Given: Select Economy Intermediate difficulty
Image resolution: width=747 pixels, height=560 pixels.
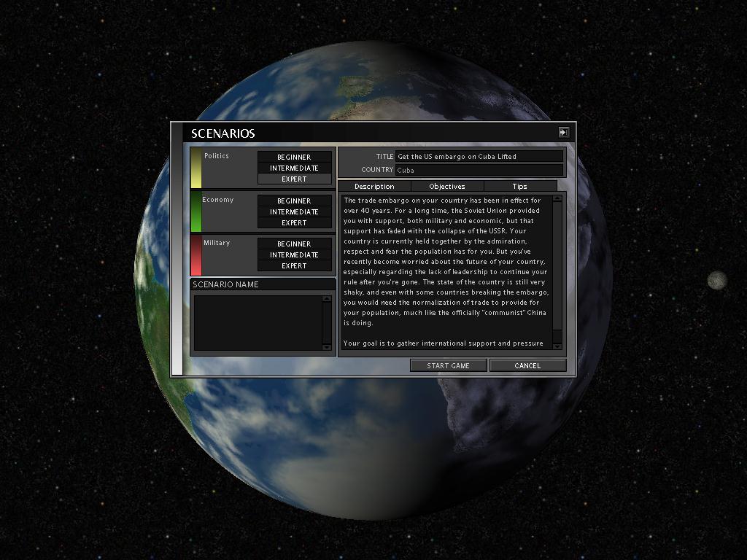Looking at the screenshot, I should [x=295, y=212].
